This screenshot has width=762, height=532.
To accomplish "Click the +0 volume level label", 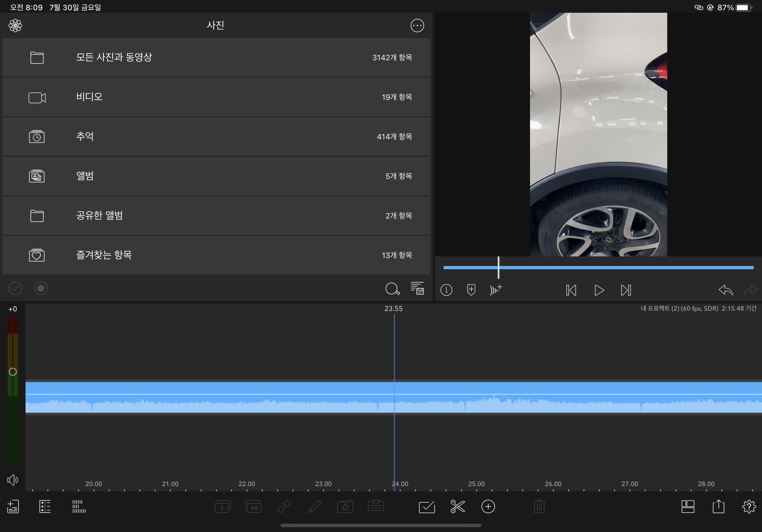I will pos(13,309).
